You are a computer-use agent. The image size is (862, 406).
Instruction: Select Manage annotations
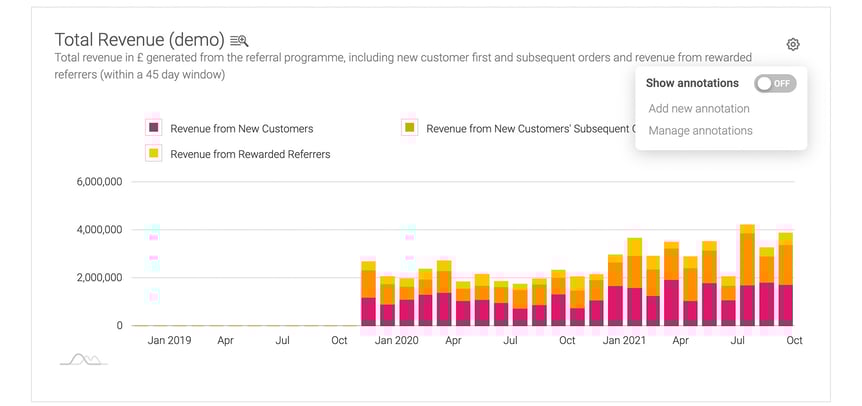pyautogui.click(x=700, y=131)
